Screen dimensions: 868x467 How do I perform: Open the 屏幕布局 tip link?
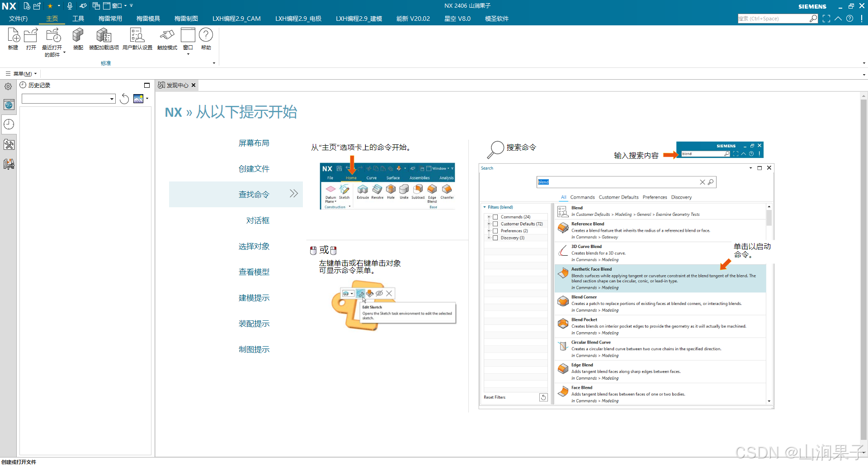(254, 143)
